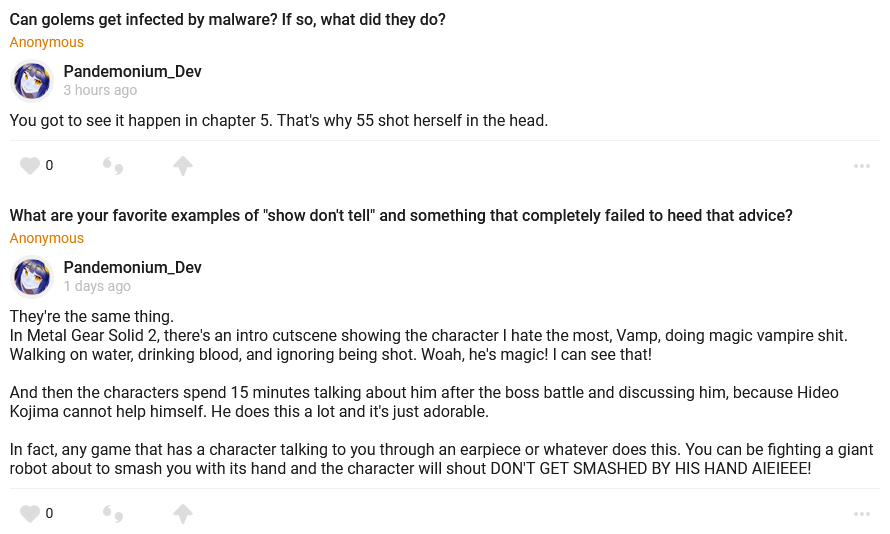
Task: Open the golems malware question title
Action: [x=228, y=20]
